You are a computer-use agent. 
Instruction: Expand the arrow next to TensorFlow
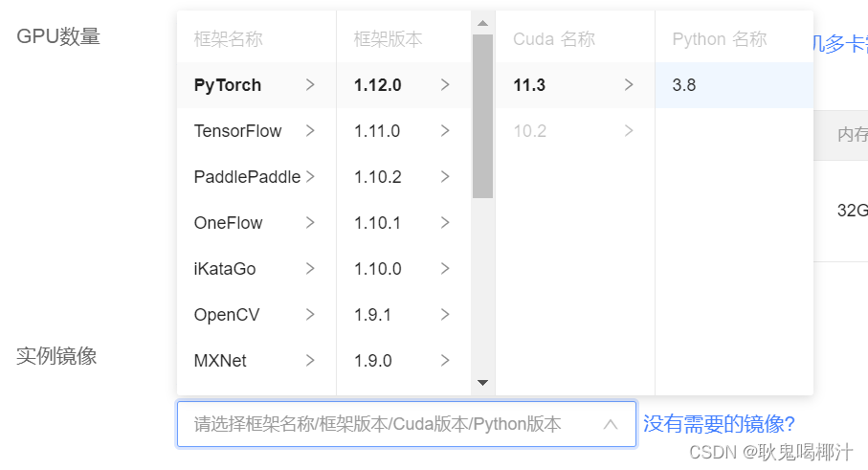pos(310,130)
